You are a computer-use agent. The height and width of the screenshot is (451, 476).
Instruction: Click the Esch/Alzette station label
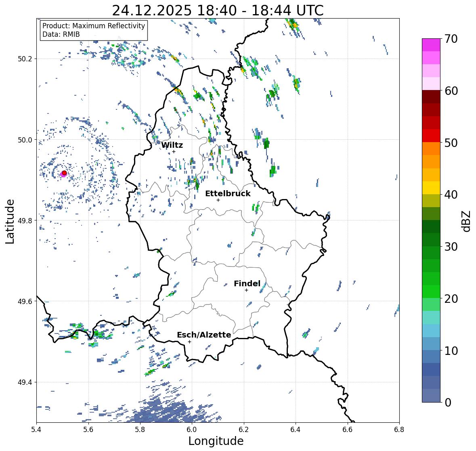204,335
